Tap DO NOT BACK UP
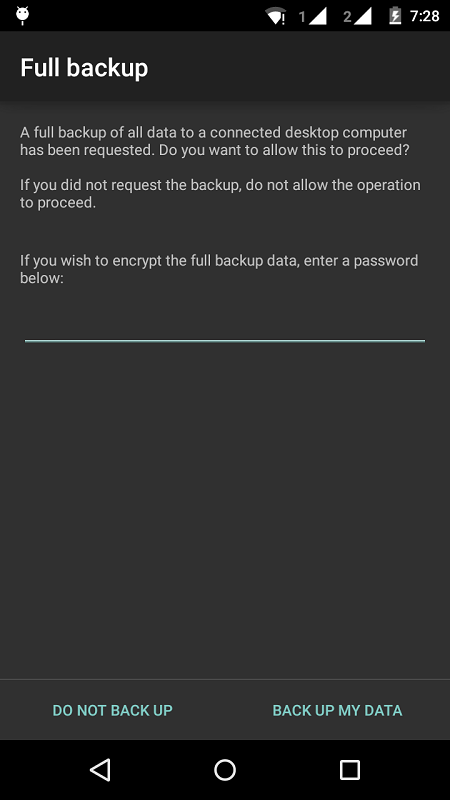450x800 pixels. click(x=113, y=710)
